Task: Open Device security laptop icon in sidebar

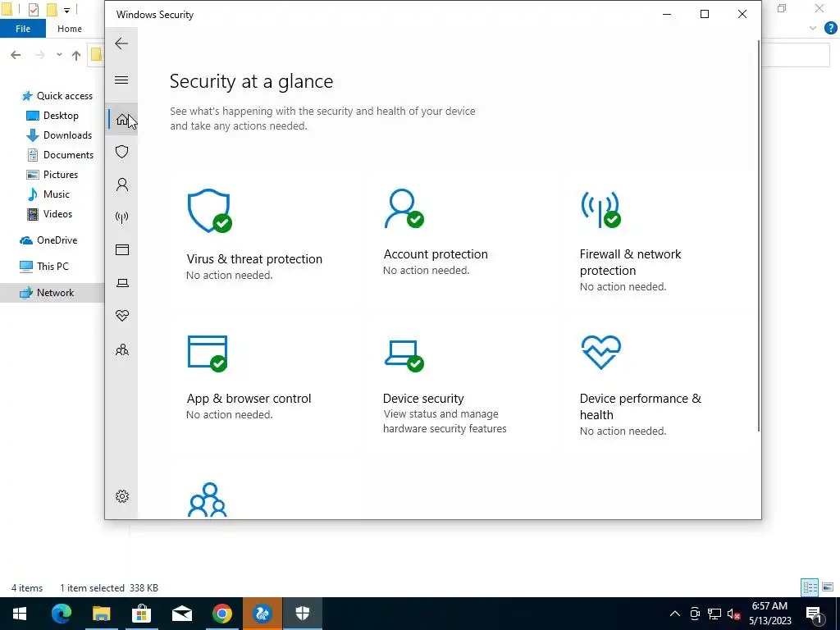Action: click(122, 283)
